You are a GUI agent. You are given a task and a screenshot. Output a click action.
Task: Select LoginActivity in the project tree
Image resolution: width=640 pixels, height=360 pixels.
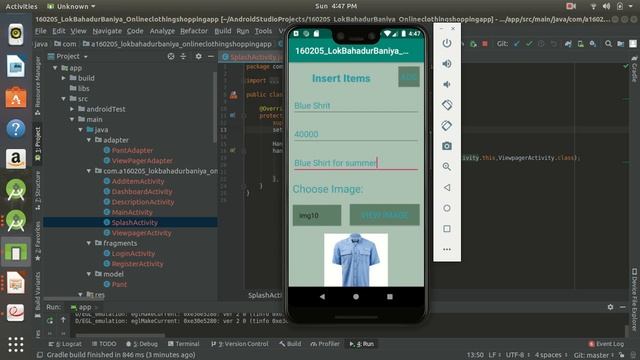[x=133, y=253]
